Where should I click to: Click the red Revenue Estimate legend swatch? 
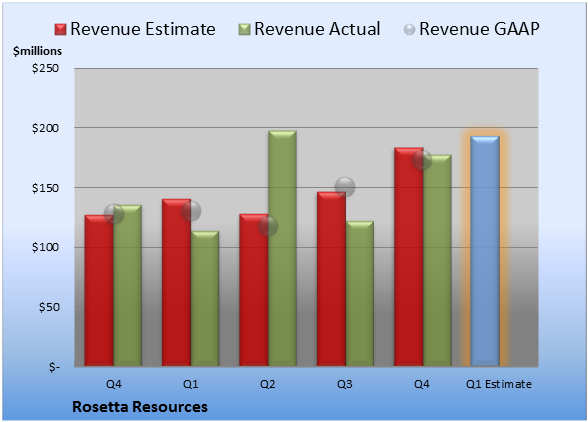pyautogui.click(x=60, y=30)
